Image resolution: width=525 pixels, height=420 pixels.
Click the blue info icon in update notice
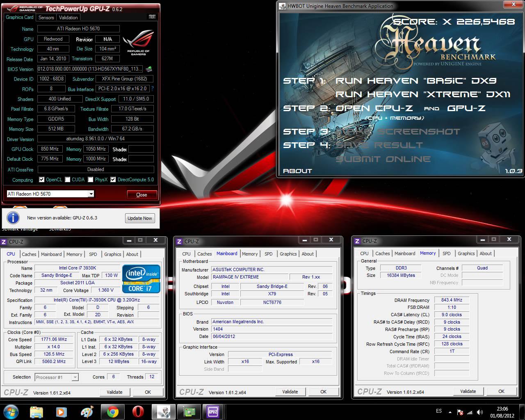[x=13, y=218]
